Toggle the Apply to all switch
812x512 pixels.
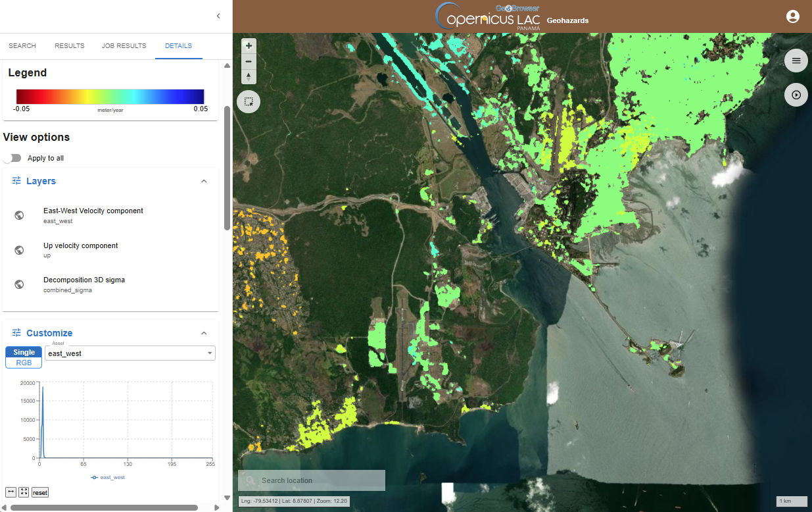pos(12,158)
